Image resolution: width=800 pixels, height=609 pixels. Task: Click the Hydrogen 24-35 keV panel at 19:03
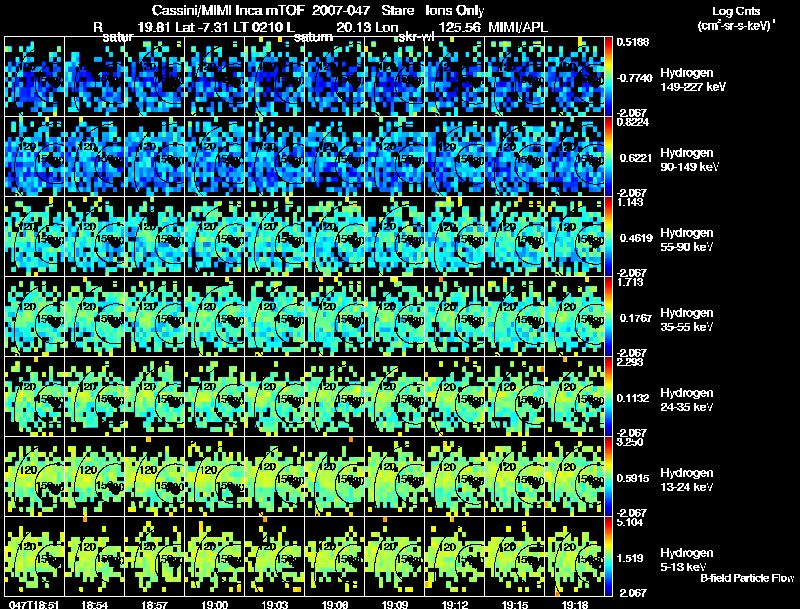[275, 397]
